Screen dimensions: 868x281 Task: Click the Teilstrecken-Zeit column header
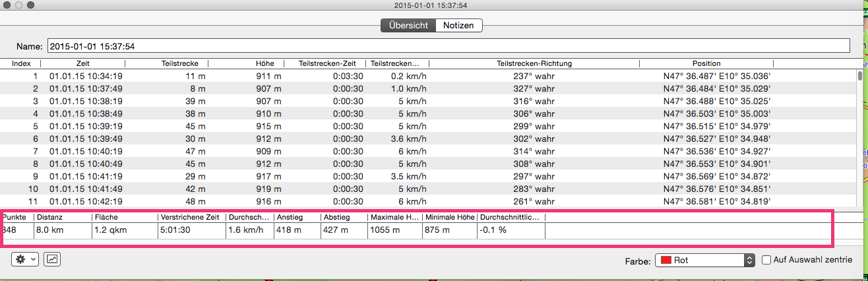(x=327, y=63)
